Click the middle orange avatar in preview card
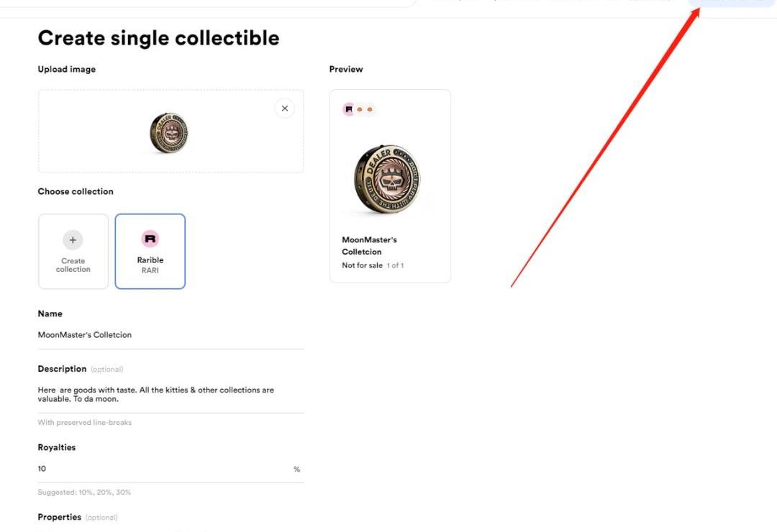This screenshot has width=777, height=532. pos(360,109)
